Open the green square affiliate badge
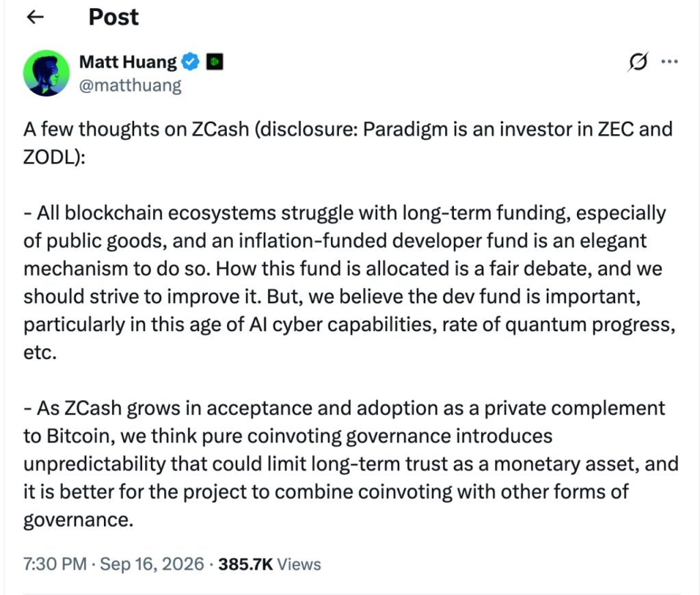Image resolution: width=700 pixels, height=595 pixels. pyautogui.click(x=214, y=62)
